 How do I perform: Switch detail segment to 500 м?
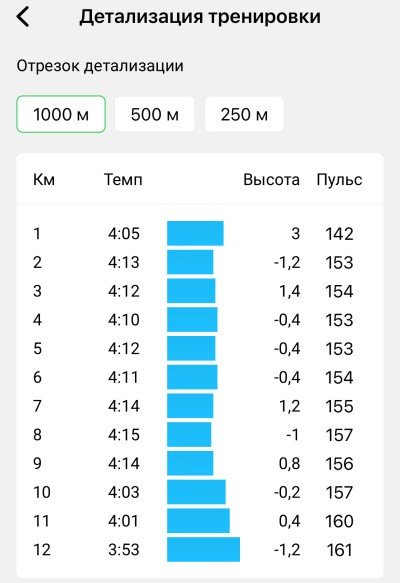click(x=155, y=114)
